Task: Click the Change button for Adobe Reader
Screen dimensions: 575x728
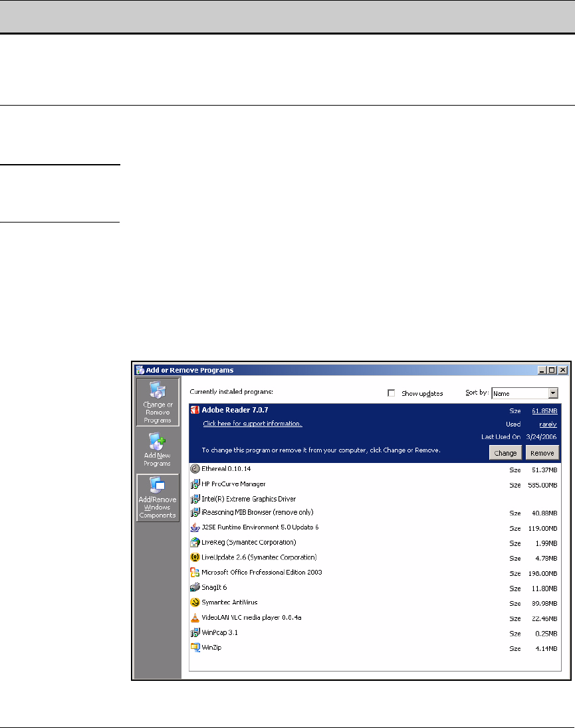Action: coord(505,453)
